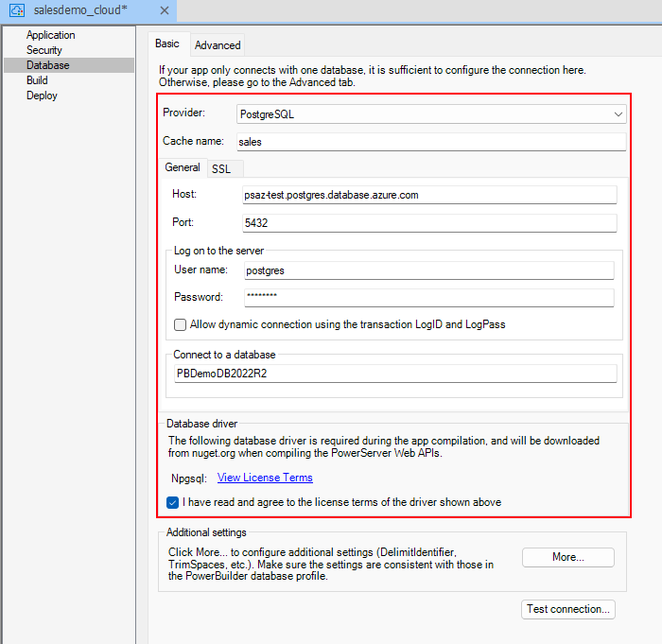Select the General sub-tab
662x644 pixels.
point(183,167)
